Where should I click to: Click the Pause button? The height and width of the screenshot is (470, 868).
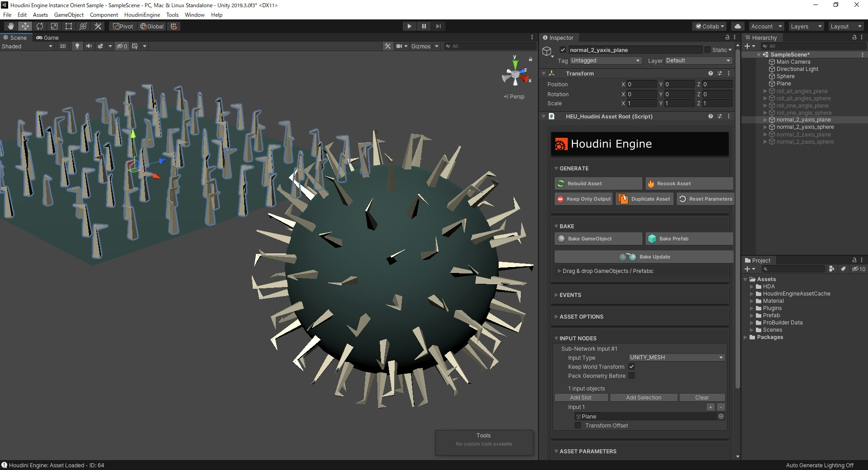424,26
